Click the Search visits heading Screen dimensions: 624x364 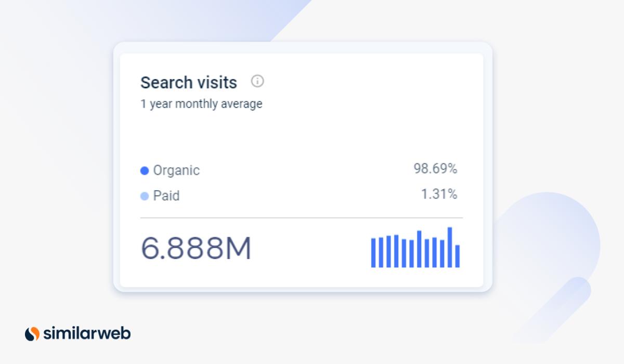coord(189,83)
